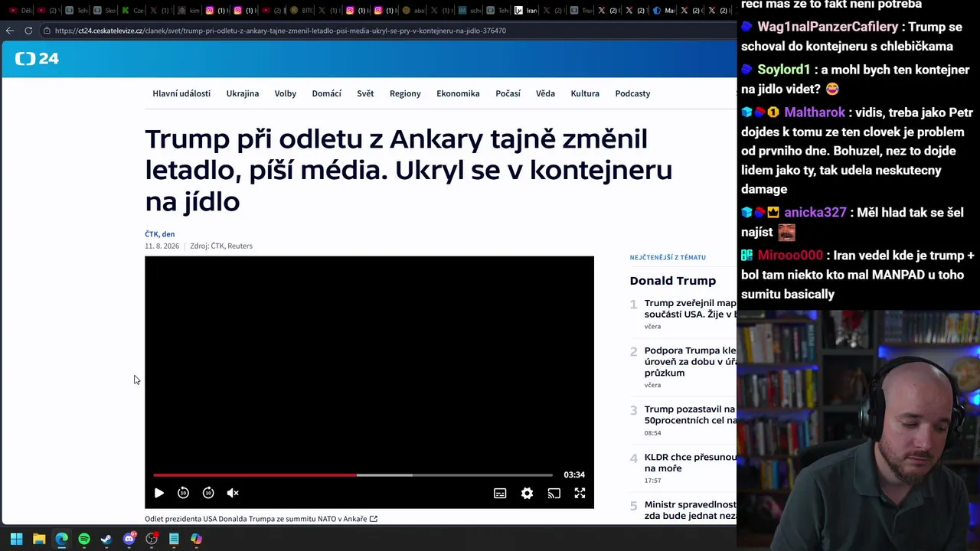Show the Počasí section
Image resolution: width=980 pixels, height=551 pixels.
[x=508, y=93]
